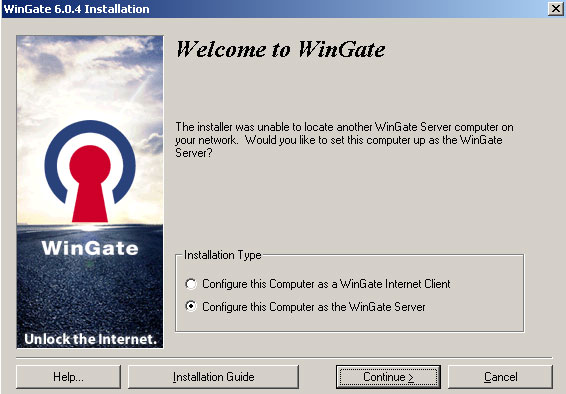The width and height of the screenshot is (566, 394).
Task: Click the 'WinGate 6.0.4 Installation' title bar text
Action: coord(77,9)
